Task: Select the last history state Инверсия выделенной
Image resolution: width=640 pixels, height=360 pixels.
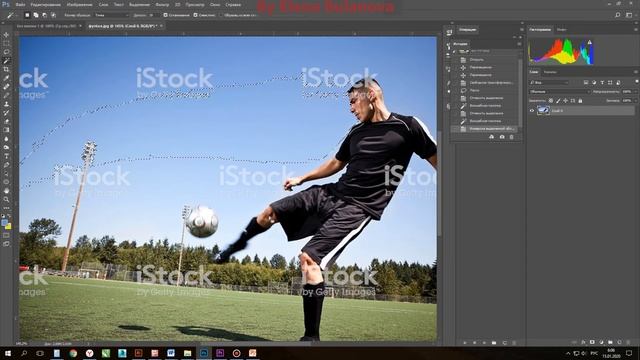Action: 485,129
